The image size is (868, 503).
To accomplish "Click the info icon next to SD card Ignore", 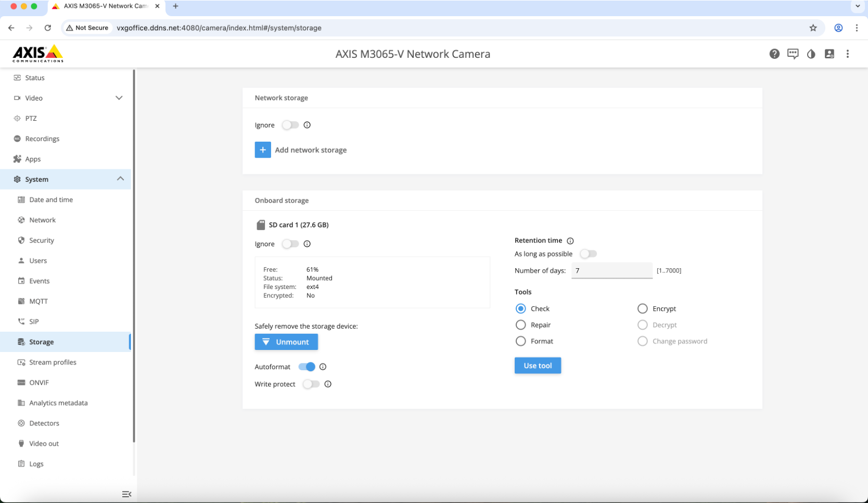I will [307, 244].
